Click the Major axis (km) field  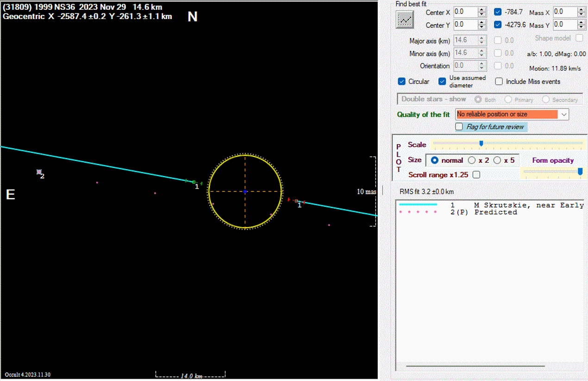(466, 40)
